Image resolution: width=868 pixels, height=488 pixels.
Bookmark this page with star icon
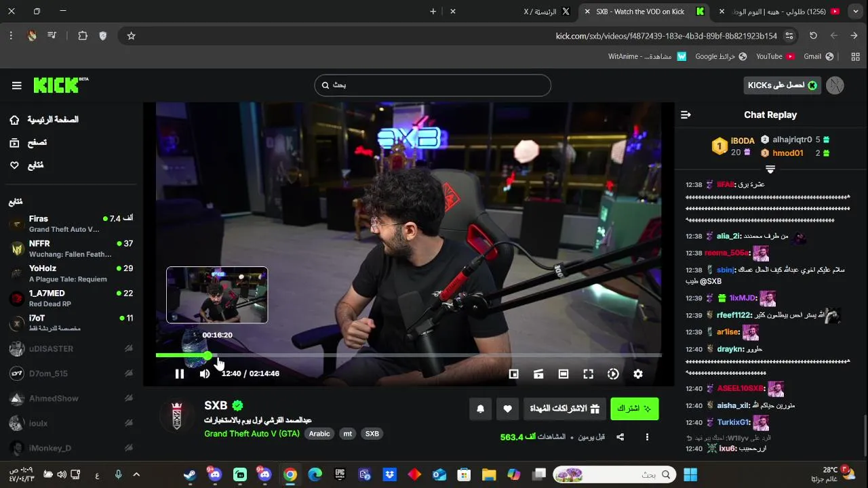pos(132,36)
